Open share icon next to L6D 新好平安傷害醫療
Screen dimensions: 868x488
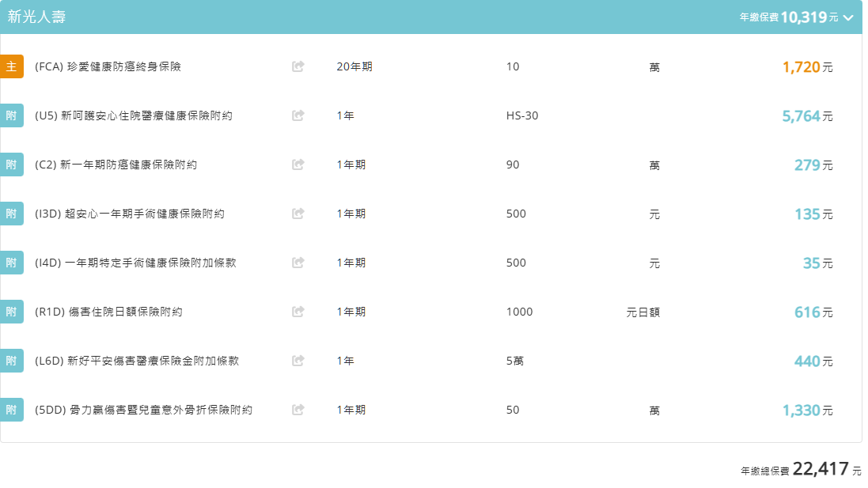pyautogui.click(x=298, y=361)
